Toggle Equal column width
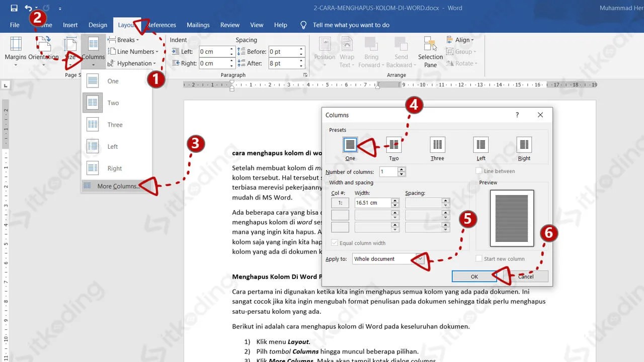The width and height of the screenshot is (644, 362). pyautogui.click(x=334, y=243)
